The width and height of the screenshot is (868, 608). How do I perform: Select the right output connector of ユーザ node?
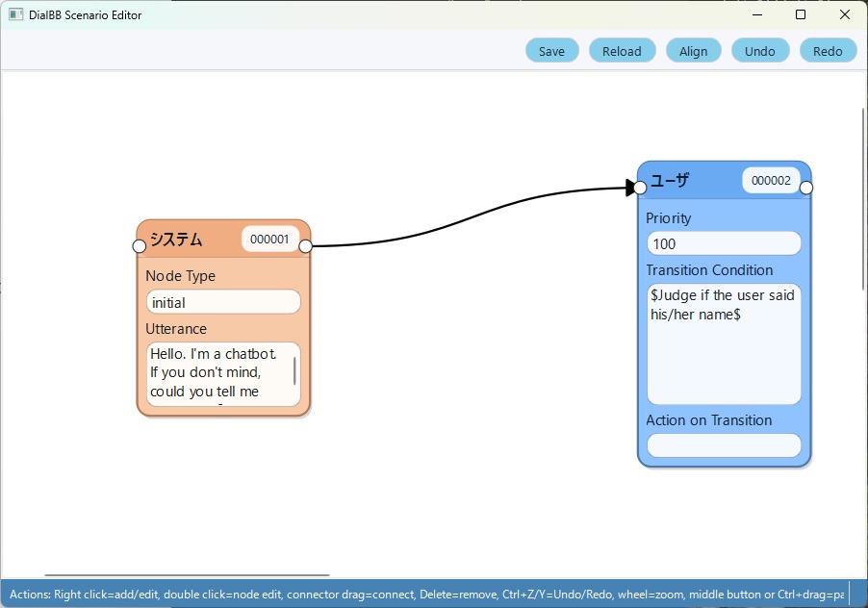click(806, 189)
